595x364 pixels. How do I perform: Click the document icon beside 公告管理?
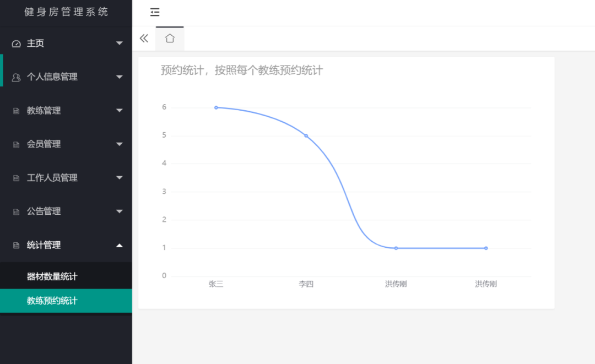[x=16, y=211]
